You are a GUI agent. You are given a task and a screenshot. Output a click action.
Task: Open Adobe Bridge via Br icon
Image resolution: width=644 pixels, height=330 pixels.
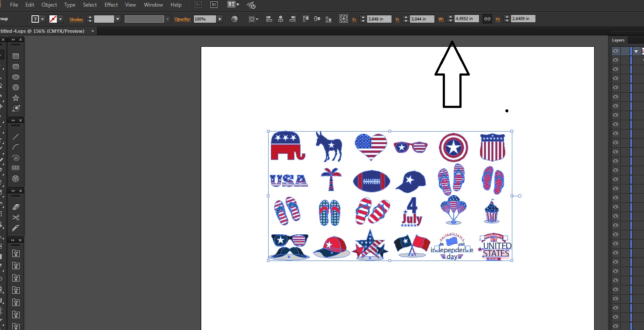(198, 5)
